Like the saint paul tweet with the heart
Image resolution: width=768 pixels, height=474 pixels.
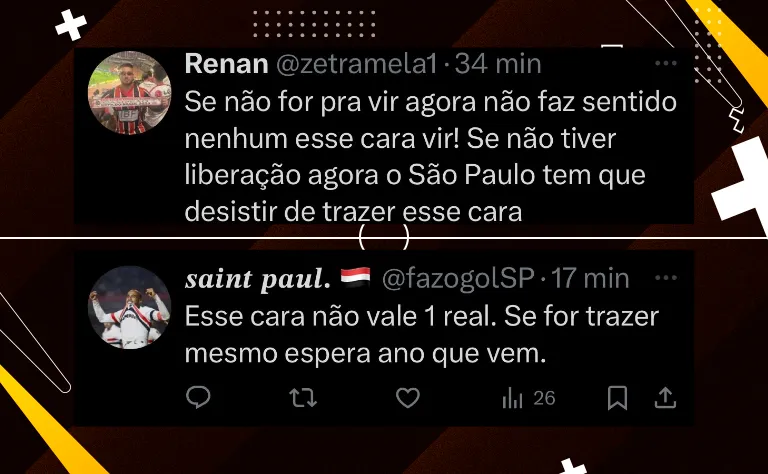point(408,398)
